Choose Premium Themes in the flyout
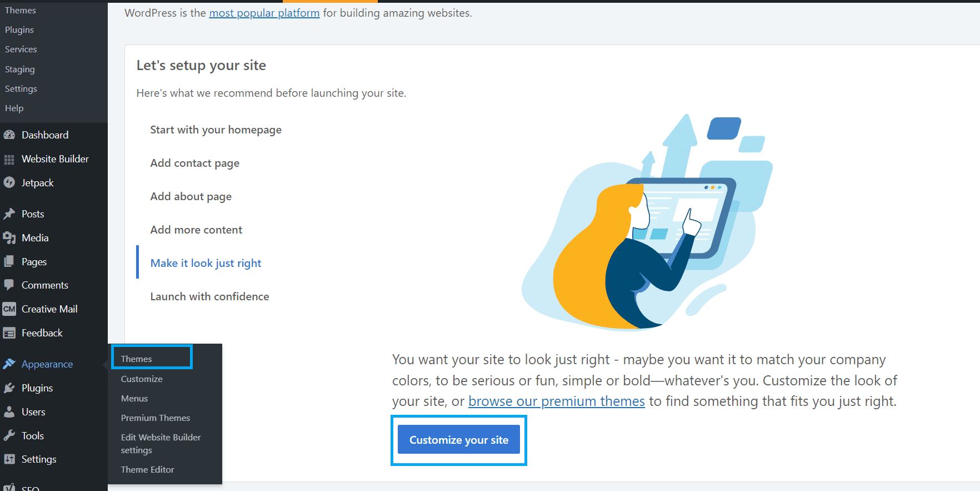980x491 pixels. click(x=156, y=418)
